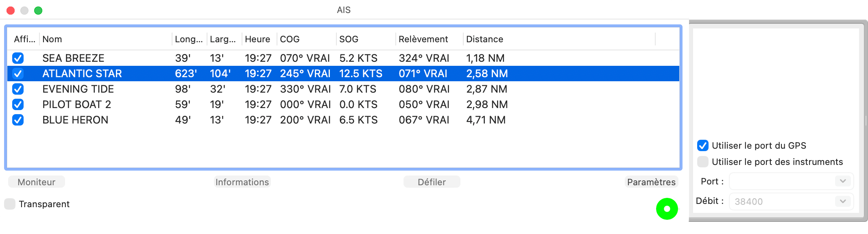Uncheck the BLUE HERON display checkbox
Screen dimensions: 868x234
point(18,120)
